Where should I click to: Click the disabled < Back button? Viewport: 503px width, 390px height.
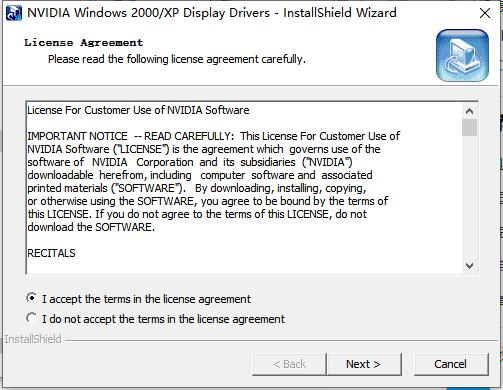coord(289,364)
